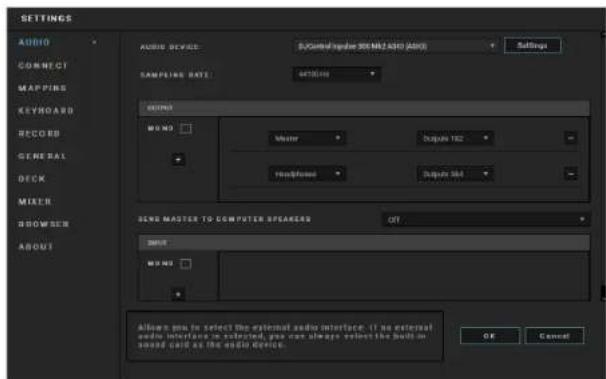Select the General settings tab

pyautogui.click(x=42, y=156)
